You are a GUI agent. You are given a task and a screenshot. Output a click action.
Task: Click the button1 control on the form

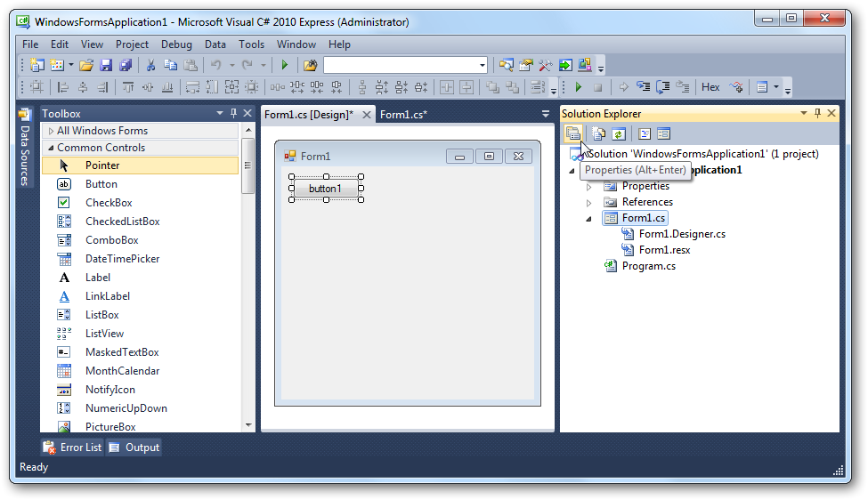325,189
